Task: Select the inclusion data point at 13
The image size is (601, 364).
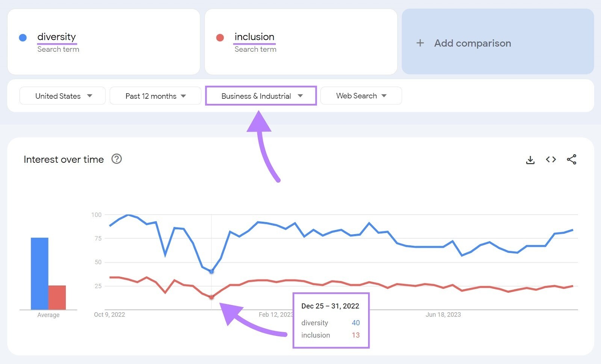Action: click(211, 297)
